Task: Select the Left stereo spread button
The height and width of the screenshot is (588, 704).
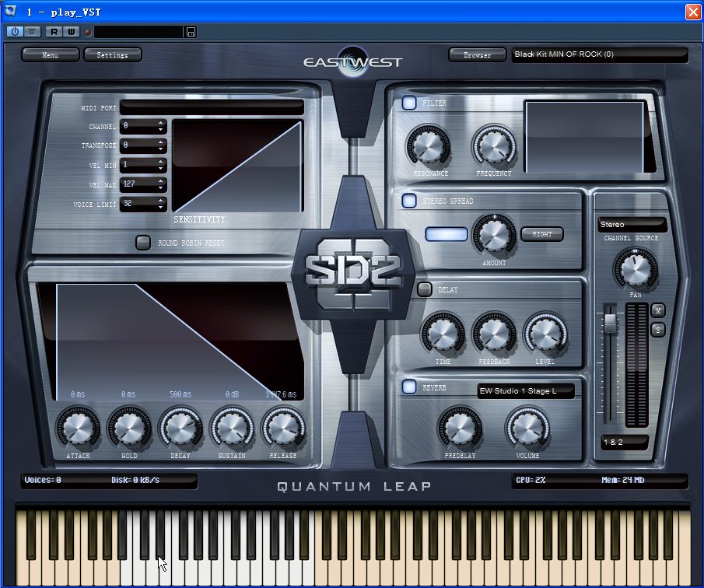Action: (447, 234)
